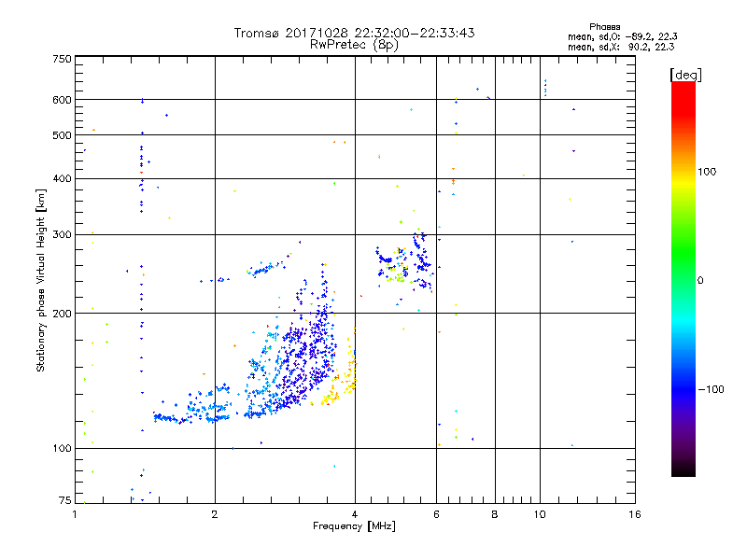Image resolution: width=747 pixels, height=560 pixels.
Task: Click the "300" height axis label
Action: coord(63,235)
